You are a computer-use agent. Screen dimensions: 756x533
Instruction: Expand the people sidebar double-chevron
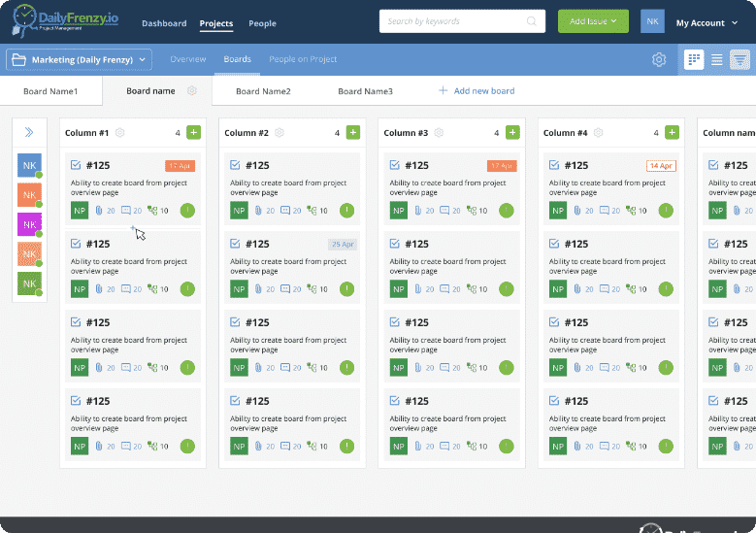pyautogui.click(x=29, y=132)
